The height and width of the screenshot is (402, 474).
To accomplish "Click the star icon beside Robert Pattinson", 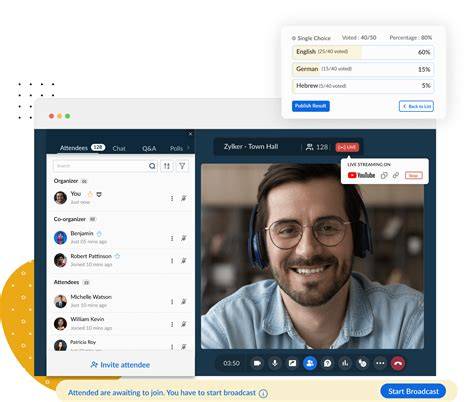I will [x=117, y=256].
